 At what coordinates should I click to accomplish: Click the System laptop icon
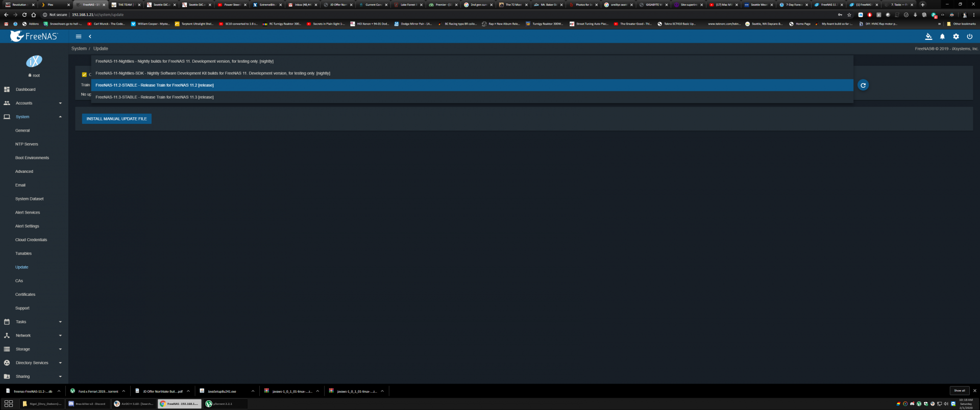[x=7, y=117]
